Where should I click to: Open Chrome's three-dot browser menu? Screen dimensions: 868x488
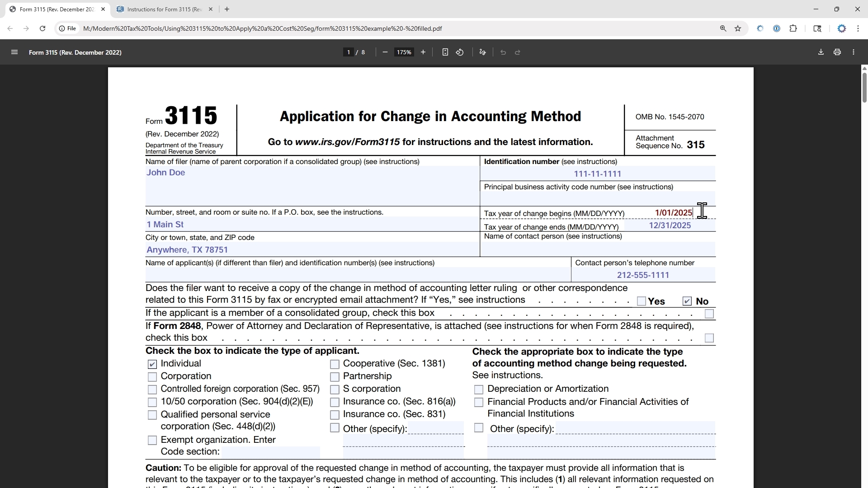[858, 28]
